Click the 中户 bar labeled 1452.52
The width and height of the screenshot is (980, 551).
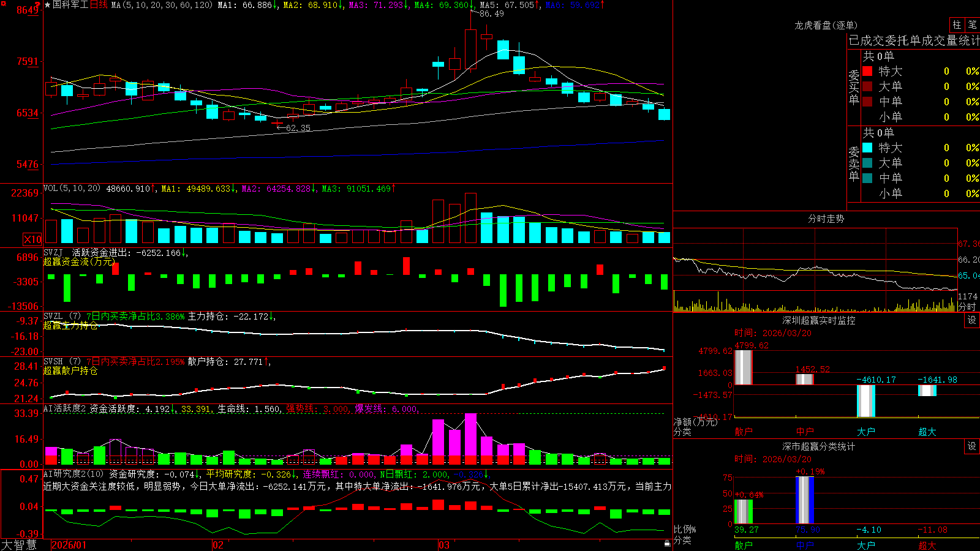(805, 379)
